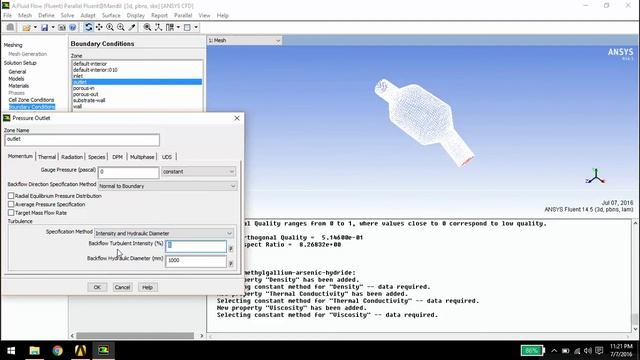Image resolution: width=640 pixels, height=360 pixels.
Task: Open the Windows Start menu
Action: [11, 350]
